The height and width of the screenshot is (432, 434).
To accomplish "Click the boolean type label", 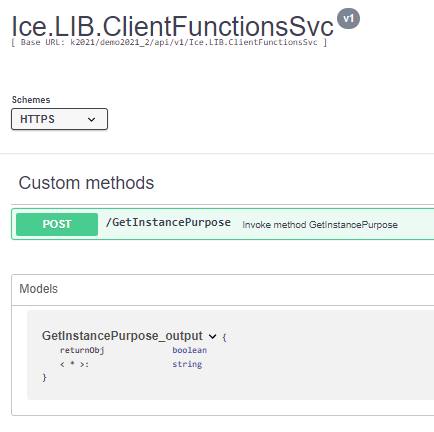I will [190, 350].
